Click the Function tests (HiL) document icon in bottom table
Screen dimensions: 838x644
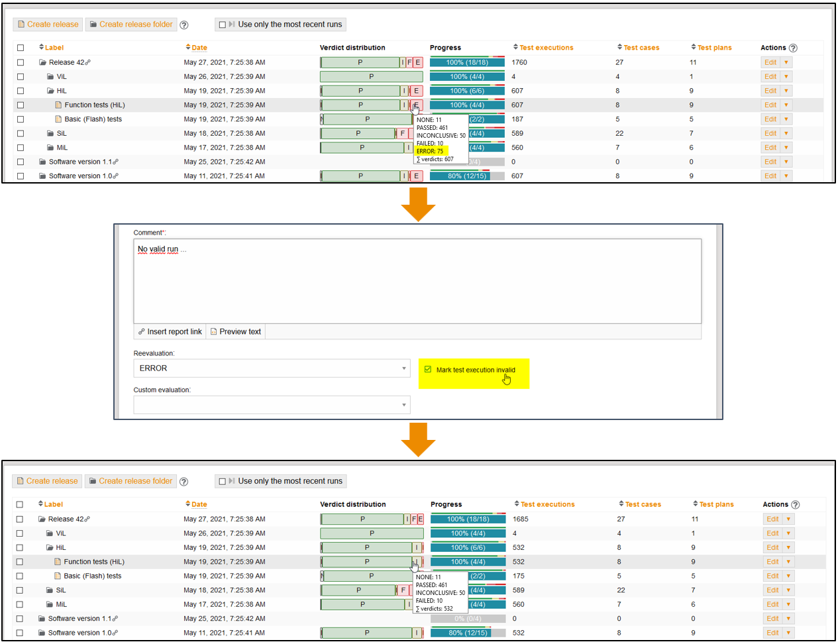(58, 562)
